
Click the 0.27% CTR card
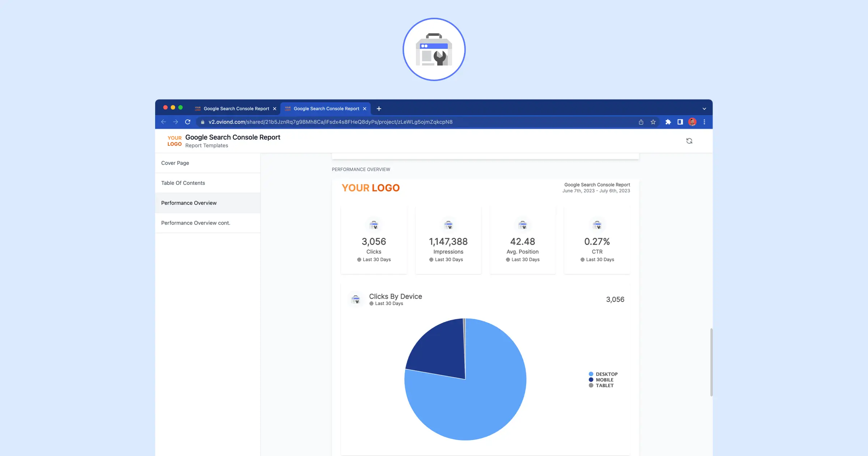pos(597,240)
